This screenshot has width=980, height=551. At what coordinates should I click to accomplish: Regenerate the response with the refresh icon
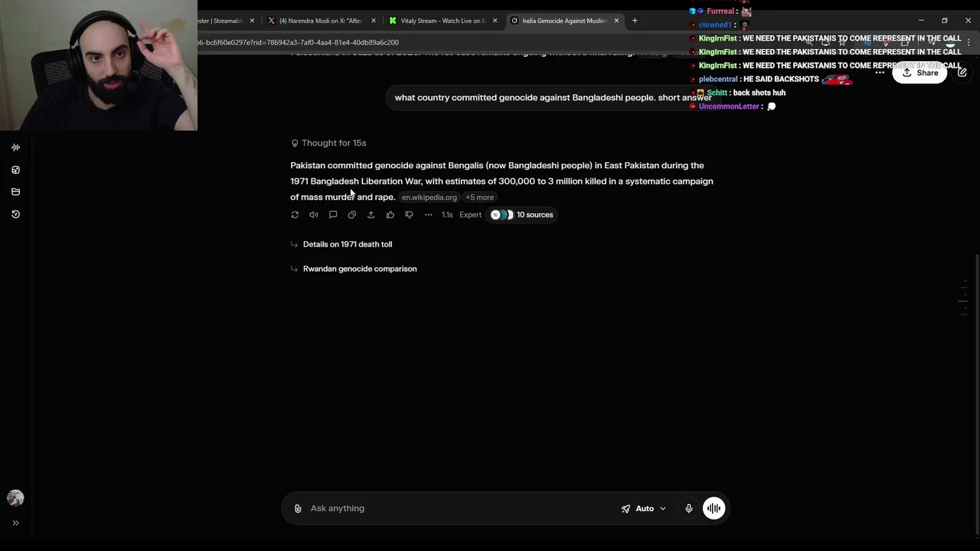(295, 215)
